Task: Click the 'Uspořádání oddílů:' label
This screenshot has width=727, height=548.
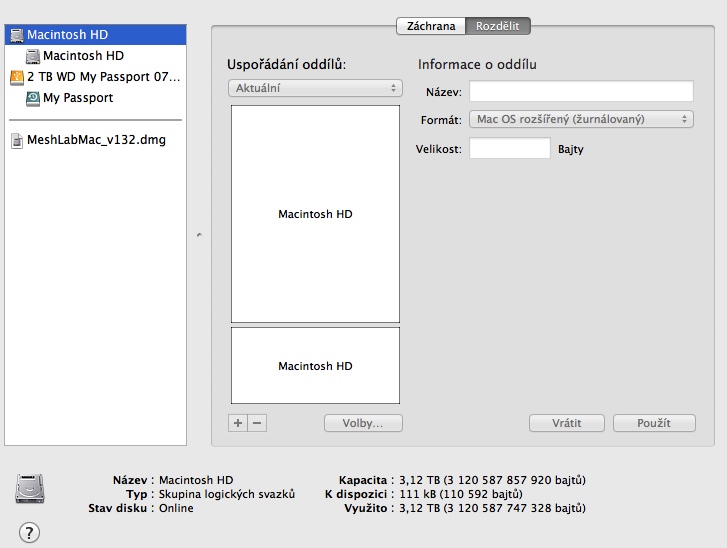Action: pos(287,64)
